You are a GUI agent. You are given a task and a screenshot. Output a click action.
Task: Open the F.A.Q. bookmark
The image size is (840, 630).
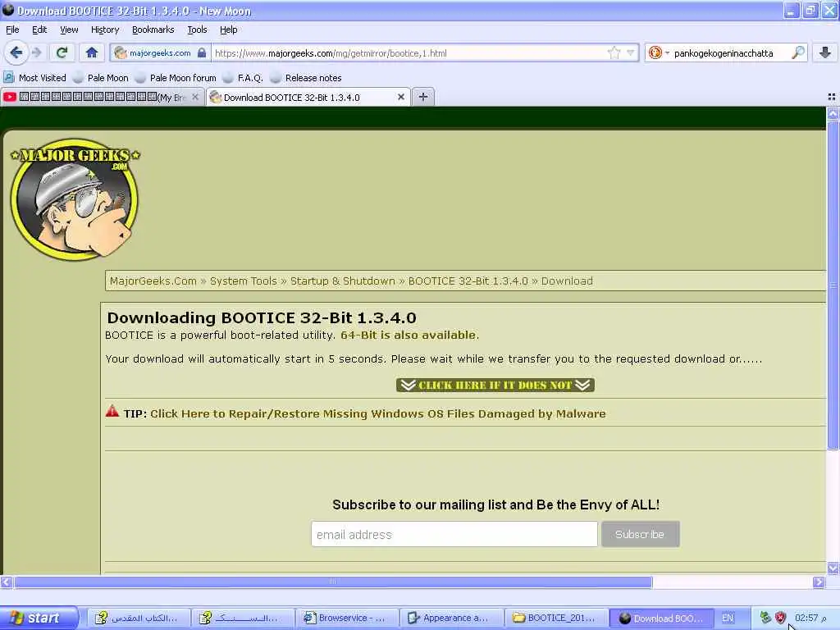tap(243, 78)
